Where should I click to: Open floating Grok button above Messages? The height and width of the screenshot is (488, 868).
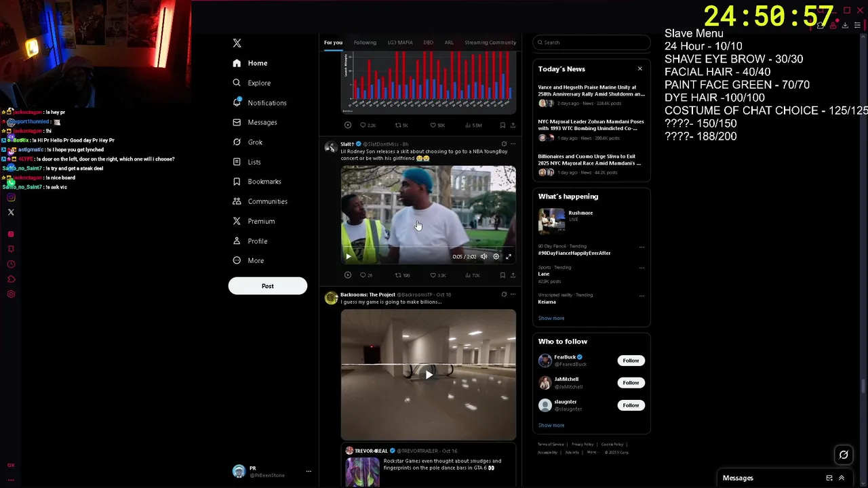click(x=844, y=455)
